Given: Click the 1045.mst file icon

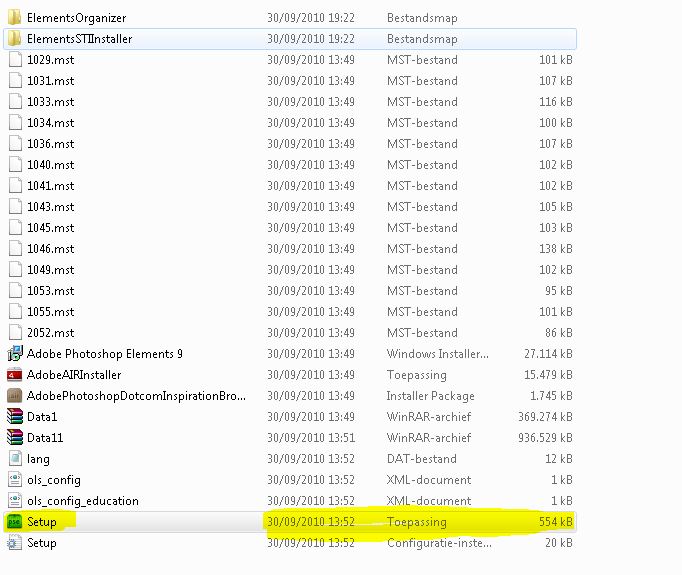Looking at the screenshot, I should click(x=15, y=227).
